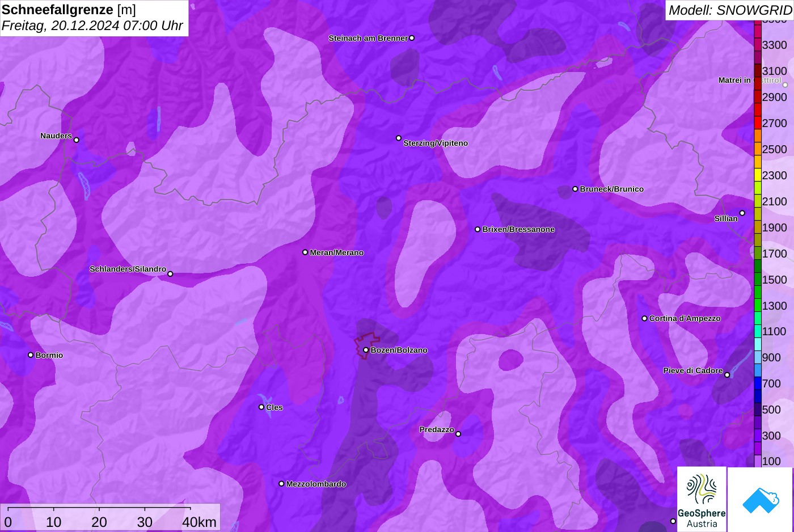794x532 pixels.
Task: Click the "40km" scale bar label
Action: pos(199,522)
